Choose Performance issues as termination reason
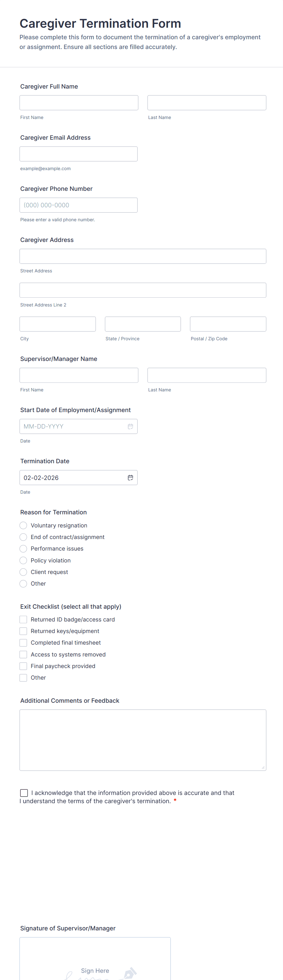Viewport: 283px width, 980px height. (x=23, y=548)
